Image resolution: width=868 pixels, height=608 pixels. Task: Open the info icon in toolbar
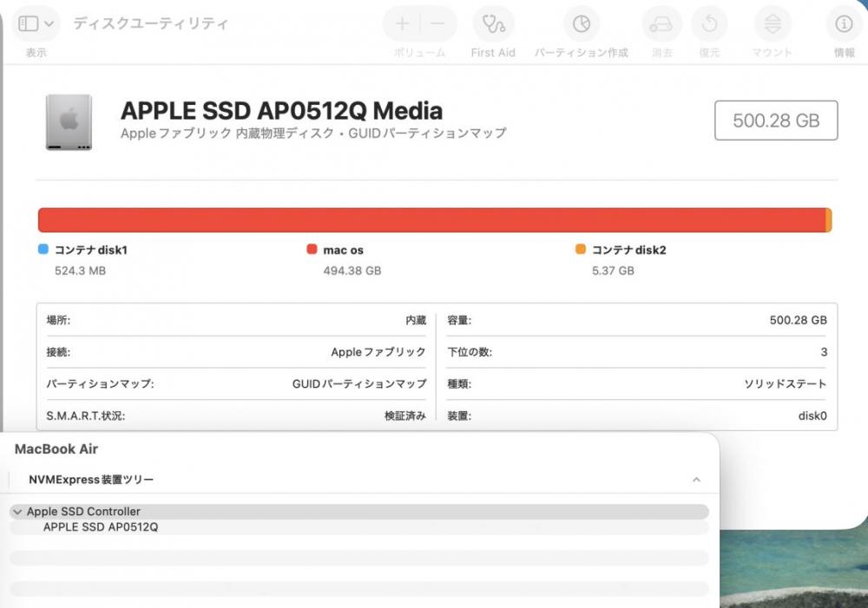coord(844,24)
